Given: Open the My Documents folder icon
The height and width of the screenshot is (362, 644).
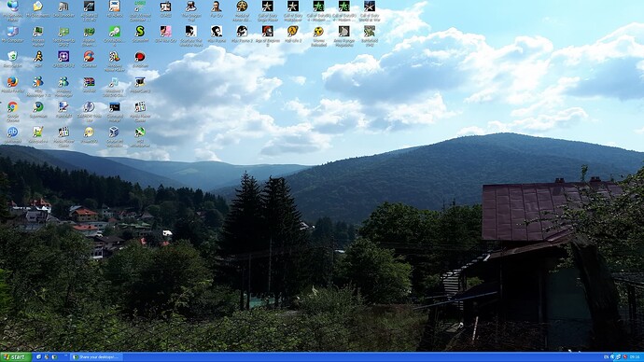Looking at the screenshot, I should (x=37, y=7).
